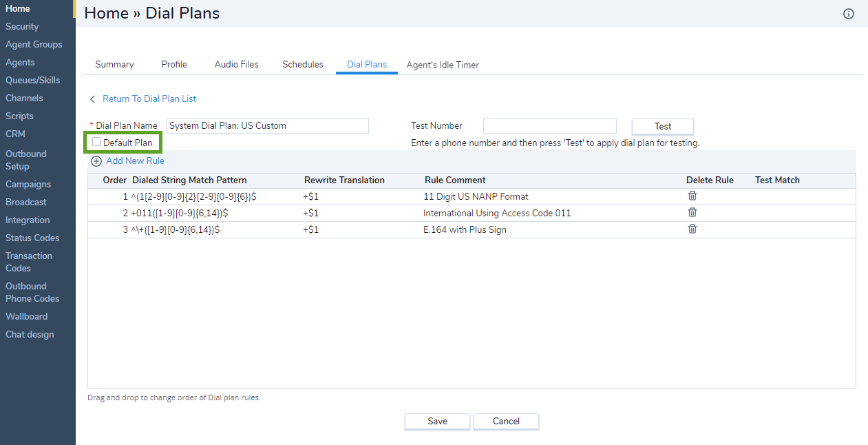Image resolution: width=868 pixels, height=445 pixels.
Task: Click the Rewrite Translation column header
Action: pos(344,180)
